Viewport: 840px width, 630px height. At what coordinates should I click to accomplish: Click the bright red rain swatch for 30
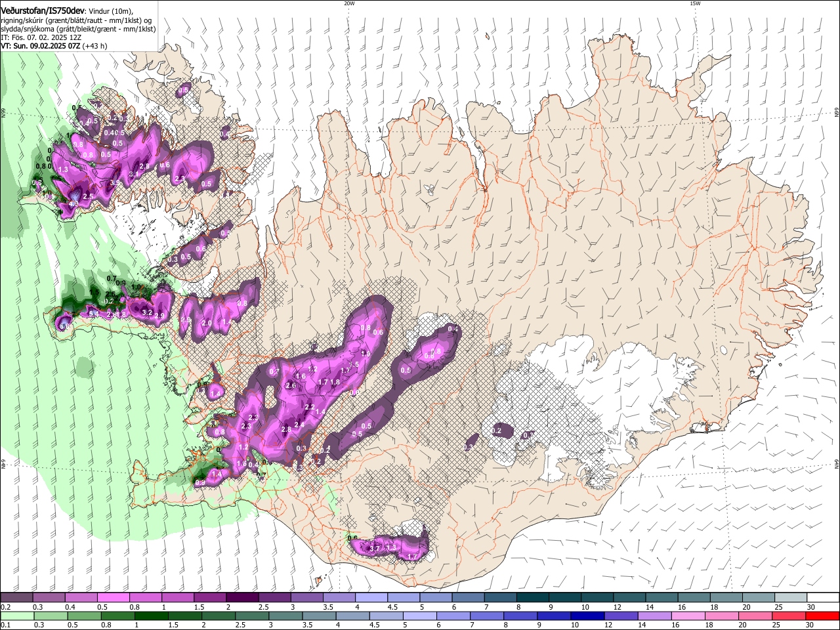[823, 616]
